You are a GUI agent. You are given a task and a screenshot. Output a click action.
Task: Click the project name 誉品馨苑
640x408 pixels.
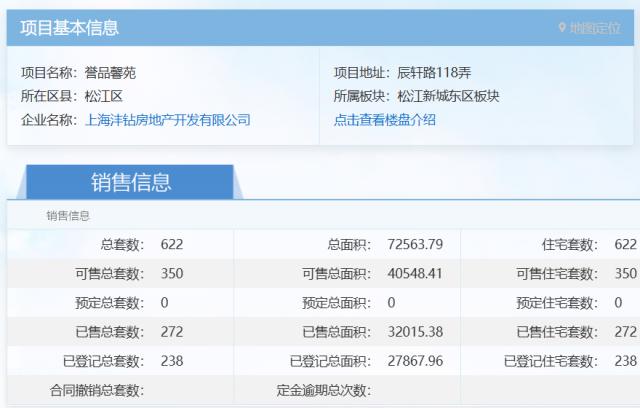(111, 72)
